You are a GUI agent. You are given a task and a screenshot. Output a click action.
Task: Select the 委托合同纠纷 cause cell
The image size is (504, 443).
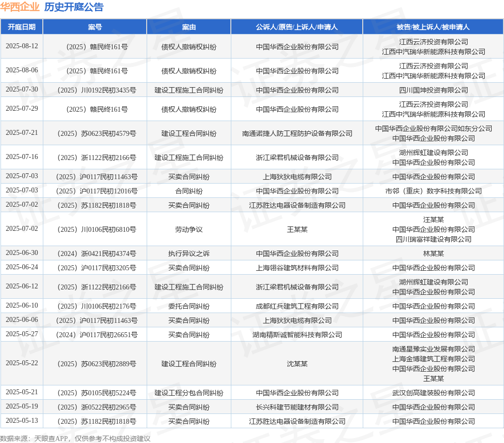pos(189,306)
